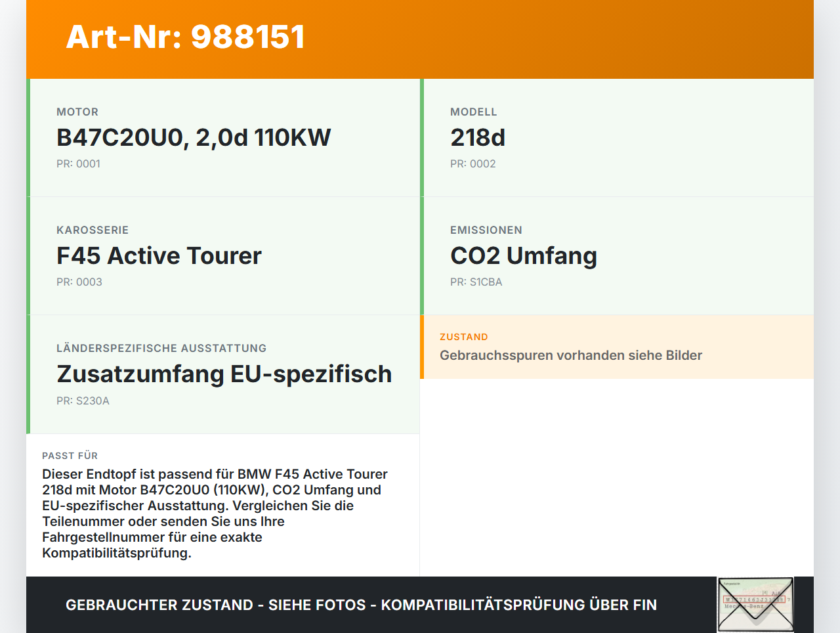The image size is (840, 633).
Task: Select 'Zusatzumfang EU-spezifisch' value
Action: click(224, 374)
